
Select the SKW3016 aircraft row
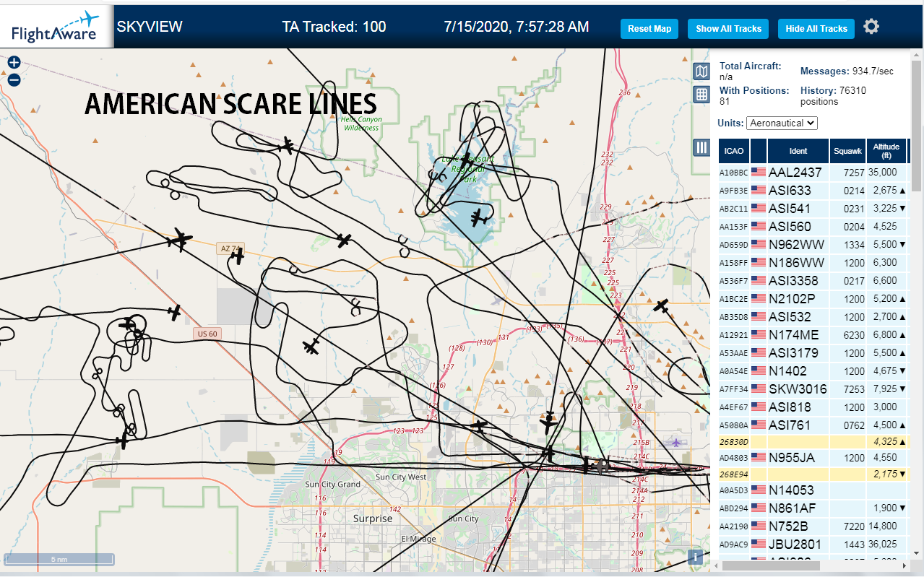pos(813,389)
